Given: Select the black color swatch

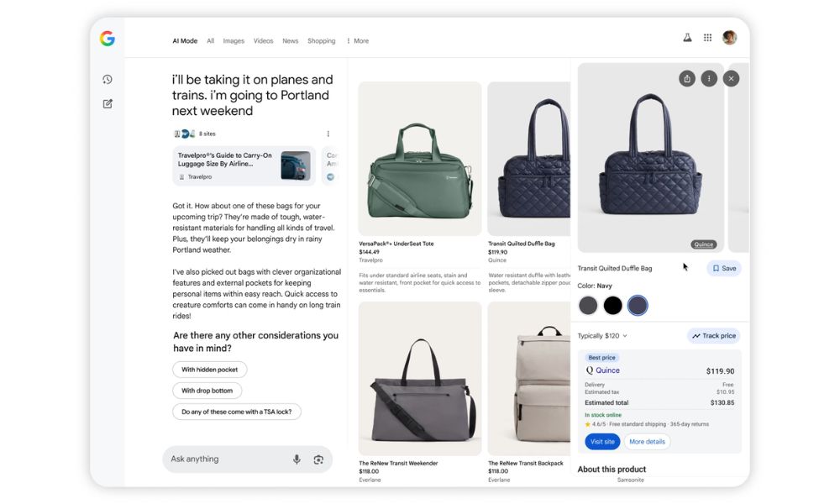Looking at the screenshot, I should 613,305.
